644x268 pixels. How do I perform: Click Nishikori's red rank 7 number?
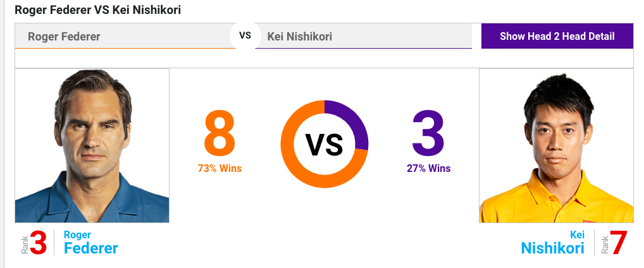click(619, 243)
